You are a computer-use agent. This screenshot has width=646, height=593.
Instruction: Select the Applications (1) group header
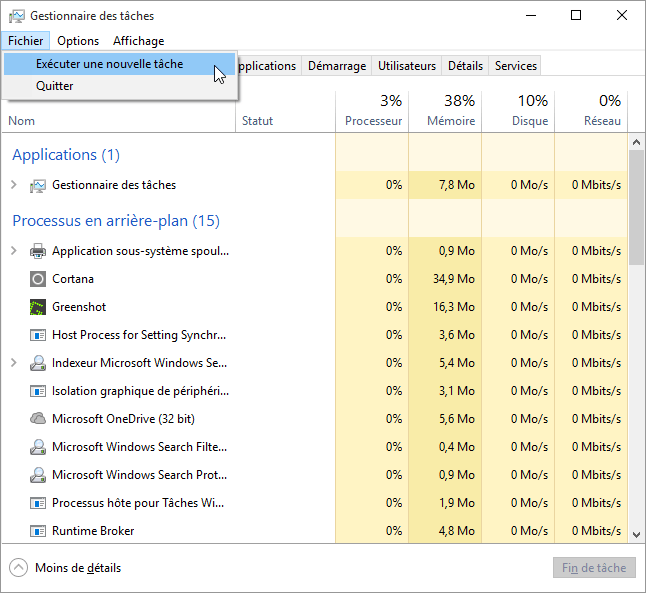coord(66,155)
